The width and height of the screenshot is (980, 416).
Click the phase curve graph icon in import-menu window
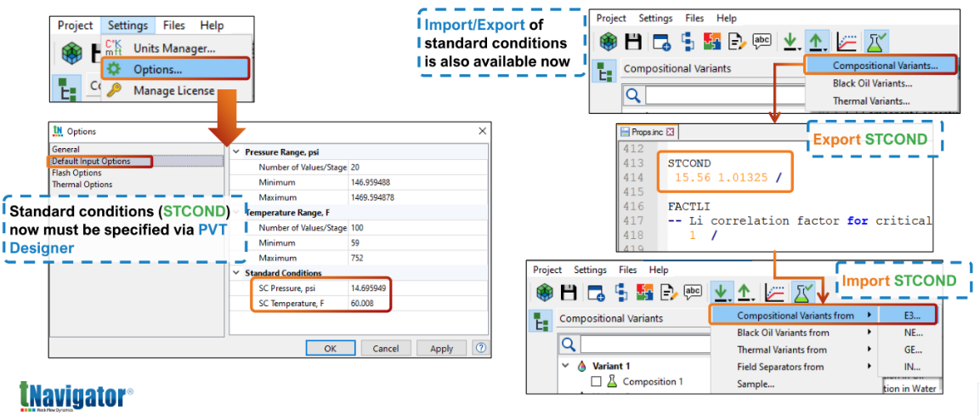[777, 292]
